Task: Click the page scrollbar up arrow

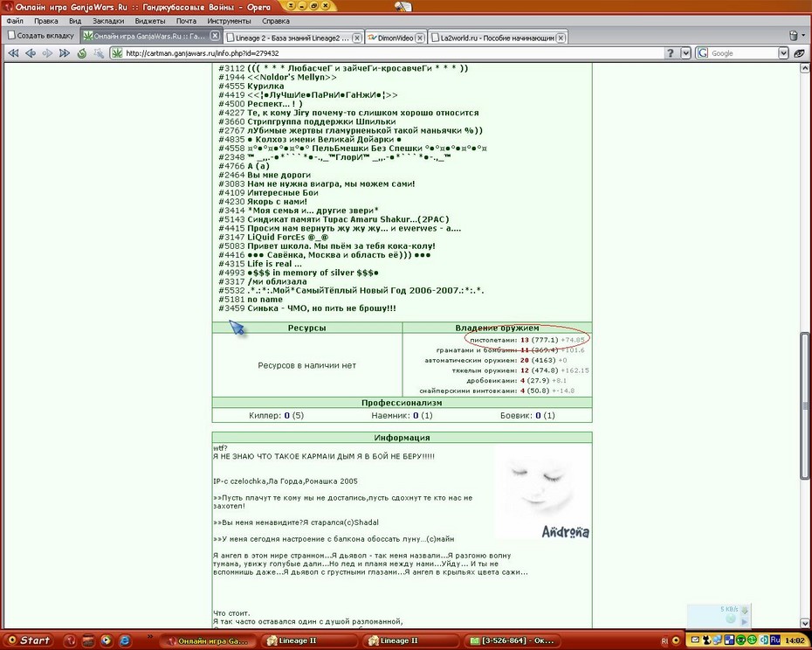Action: tap(805, 68)
